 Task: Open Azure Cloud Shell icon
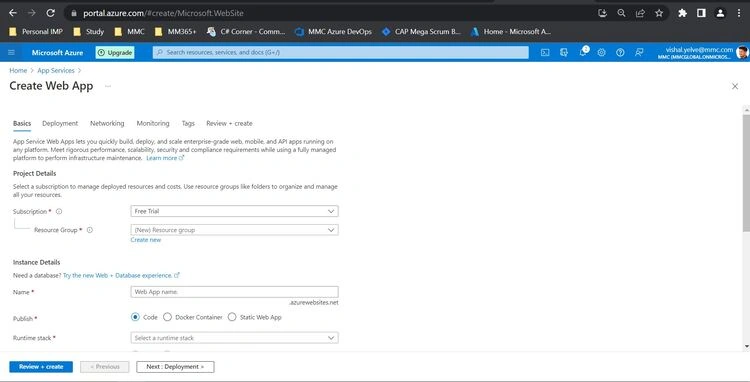pyautogui.click(x=545, y=53)
